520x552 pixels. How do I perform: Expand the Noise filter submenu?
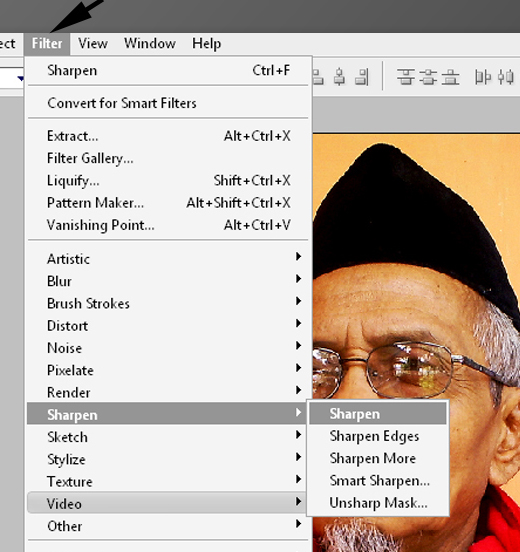[168, 348]
